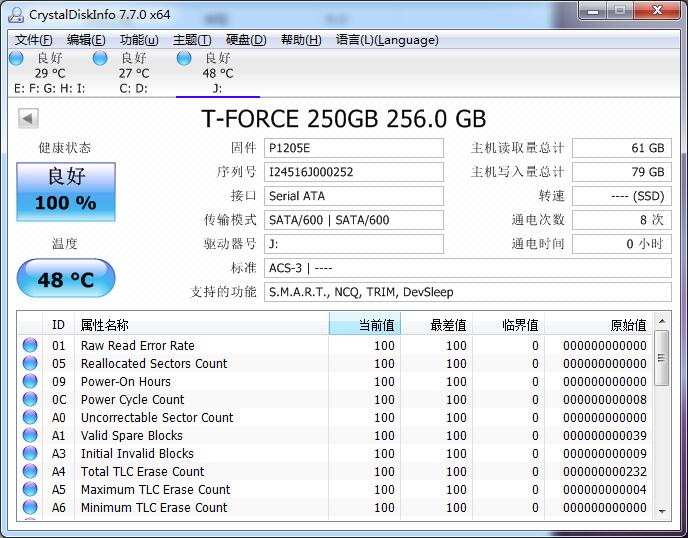Click the transfer mode field SATA/600 | SATA/600
The image size is (688, 538).
[x=354, y=220]
